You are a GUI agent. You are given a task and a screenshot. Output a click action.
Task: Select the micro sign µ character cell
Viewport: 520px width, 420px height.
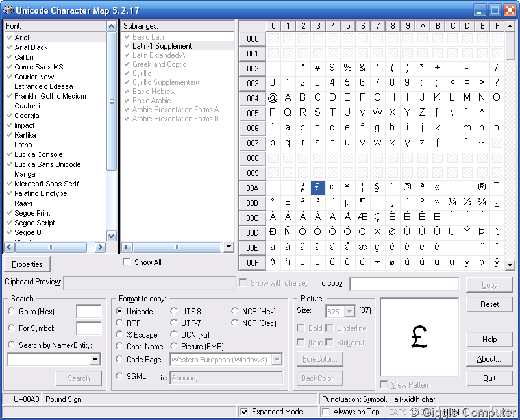point(347,203)
